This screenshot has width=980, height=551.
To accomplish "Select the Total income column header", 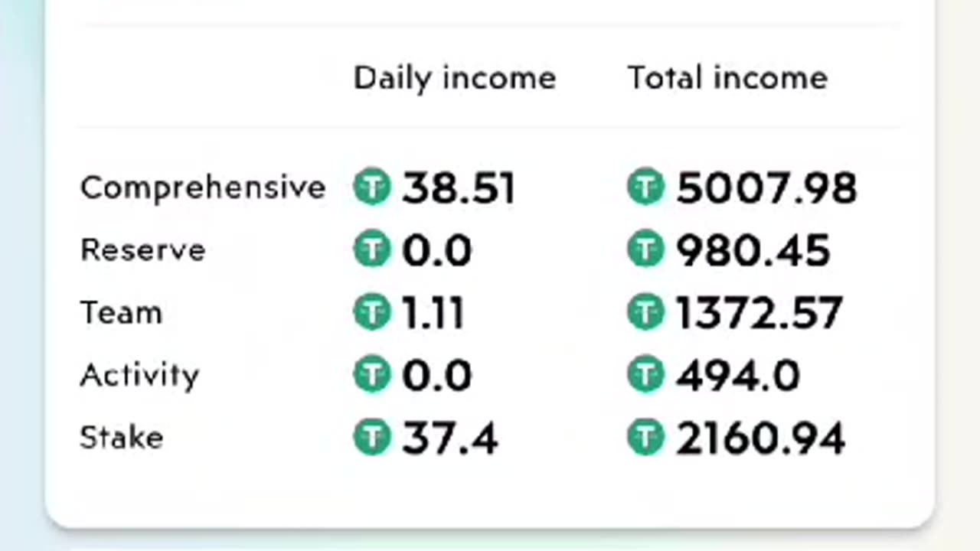I will pyautogui.click(x=727, y=78).
